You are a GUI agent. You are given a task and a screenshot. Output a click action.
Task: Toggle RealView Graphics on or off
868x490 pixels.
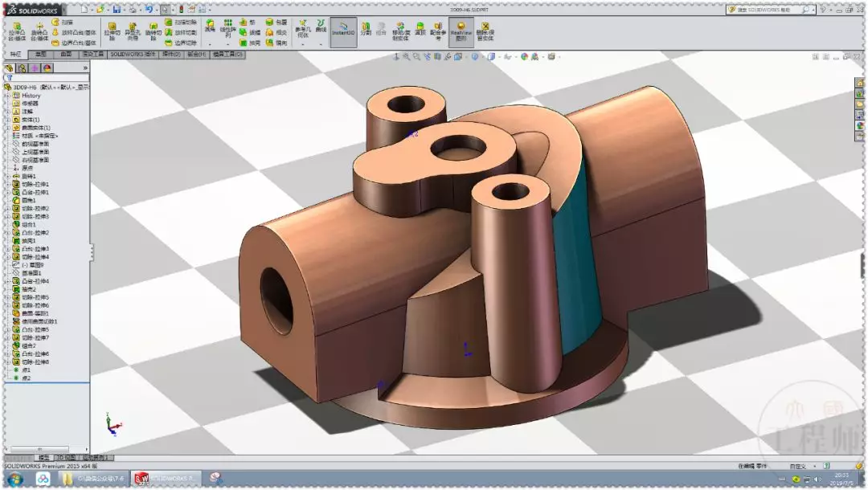point(461,31)
